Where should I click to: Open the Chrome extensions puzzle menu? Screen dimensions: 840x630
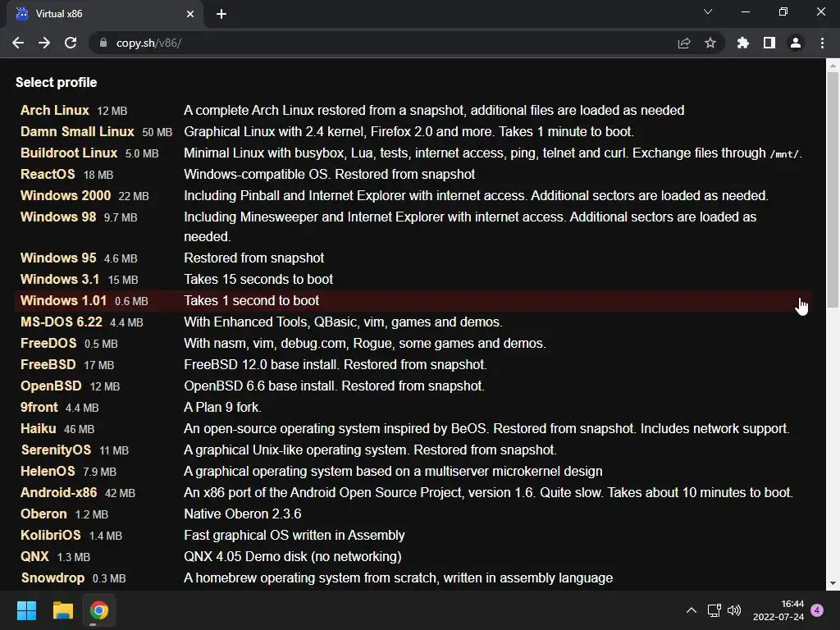tap(743, 43)
